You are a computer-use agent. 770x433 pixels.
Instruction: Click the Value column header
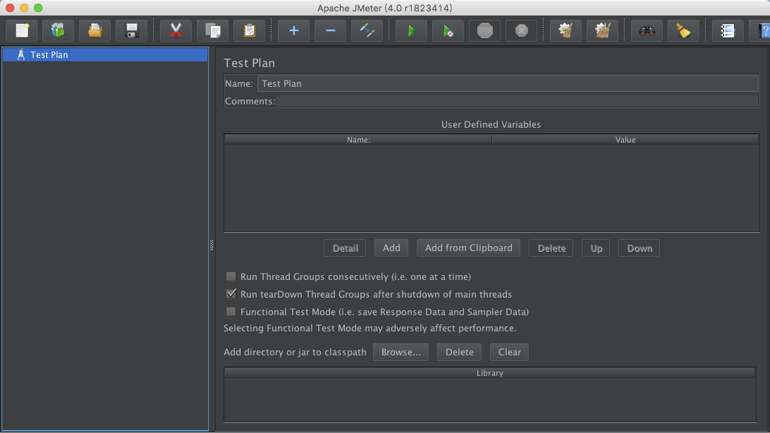pyautogui.click(x=625, y=140)
